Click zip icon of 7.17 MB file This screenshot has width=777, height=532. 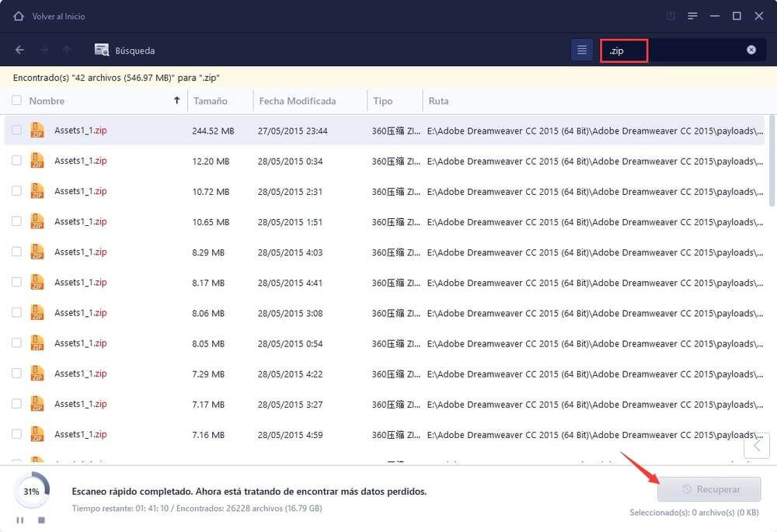pyautogui.click(x=37, y=404)
